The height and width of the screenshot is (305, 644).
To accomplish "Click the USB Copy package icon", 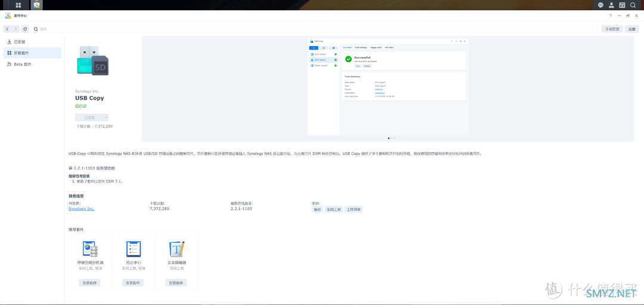I will (x=92, y=60).
